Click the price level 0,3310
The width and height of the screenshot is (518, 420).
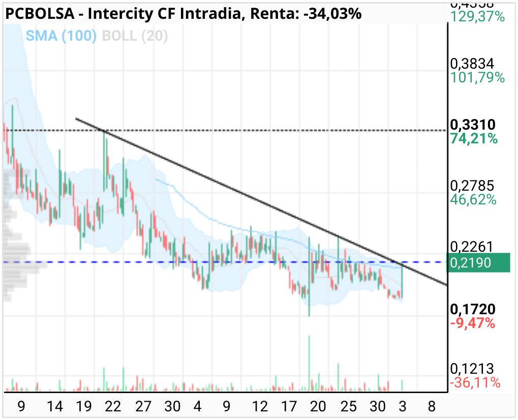pos(473,125)
